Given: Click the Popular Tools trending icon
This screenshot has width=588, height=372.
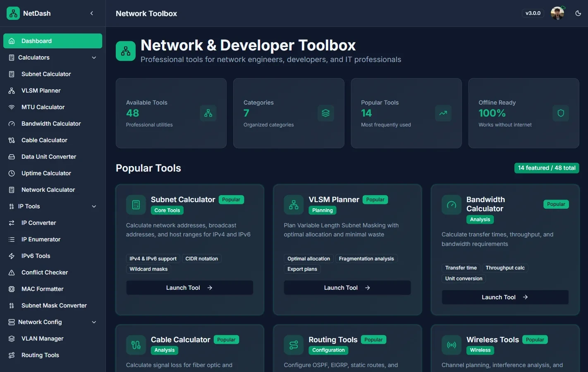Looking at the screenshot, I should (443, 113).
